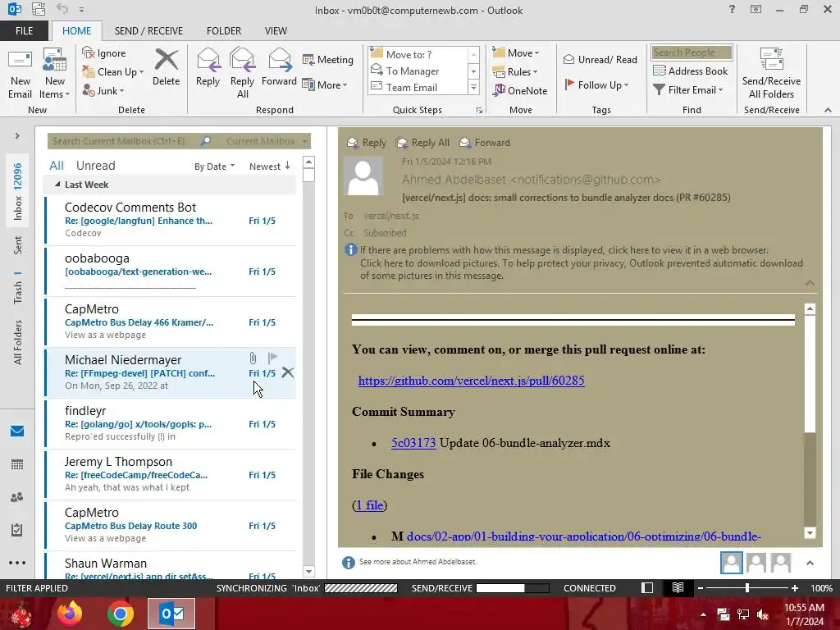Open the Tasks navigation icon

pos(17,530)
